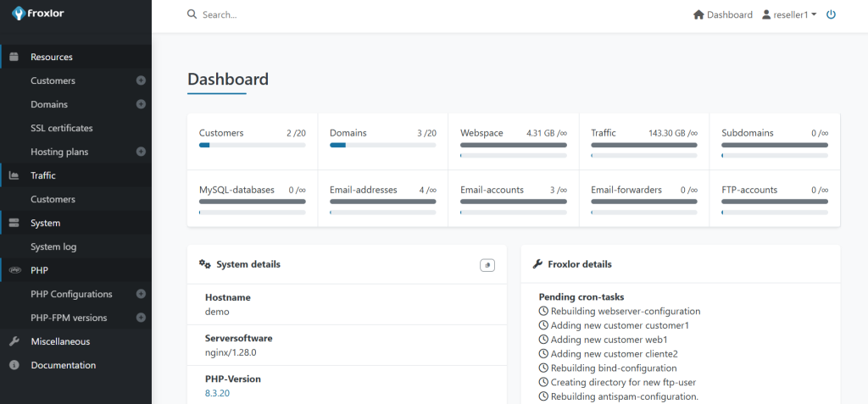Click the Domains usage progress bar
The height and width of the screenshot is (404, 868).
click(382, 145)
